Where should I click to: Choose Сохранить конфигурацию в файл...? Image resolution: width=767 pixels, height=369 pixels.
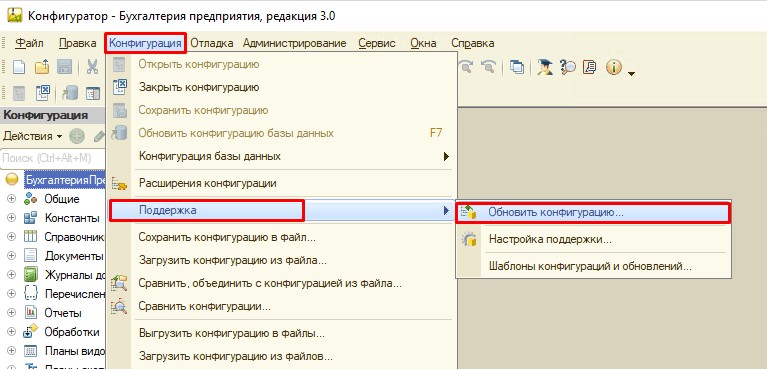(x=281, y=237)
